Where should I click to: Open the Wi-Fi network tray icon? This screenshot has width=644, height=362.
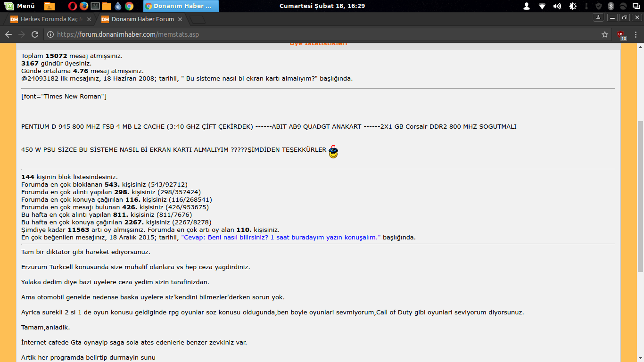pyautogui.click(x=542, y=6)
